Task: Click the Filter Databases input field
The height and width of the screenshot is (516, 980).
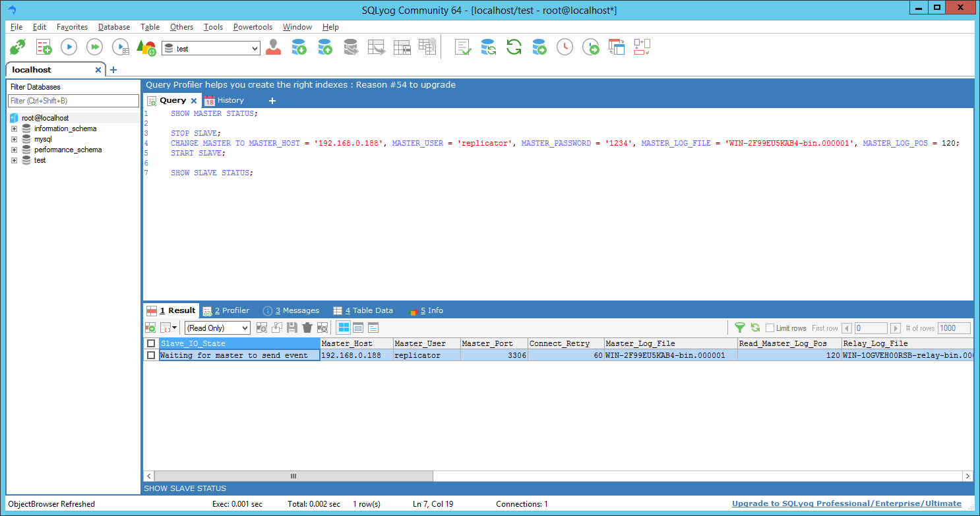Action: (x=73, y=101)
